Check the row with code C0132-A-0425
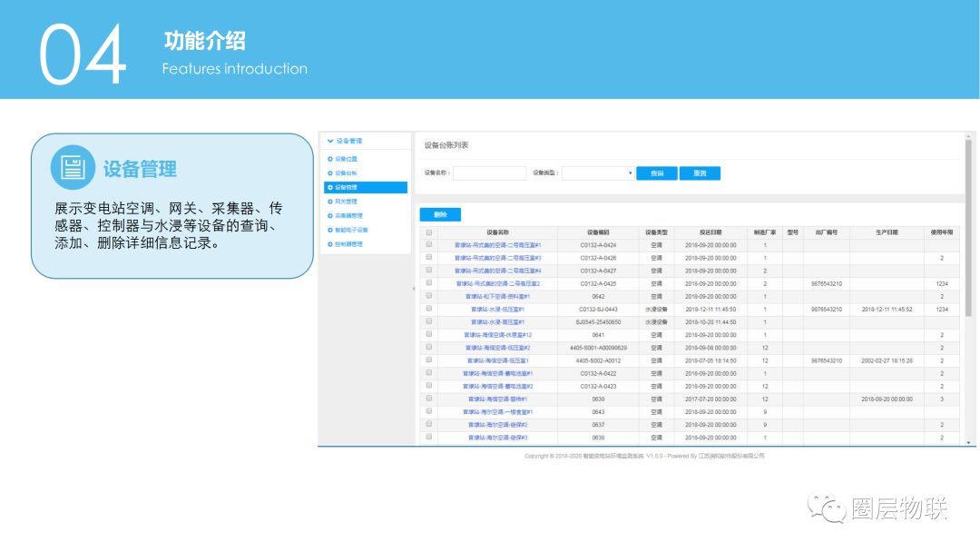Image resolution: width=980 pixels, height=552 pixels. (x=428, y=282)
